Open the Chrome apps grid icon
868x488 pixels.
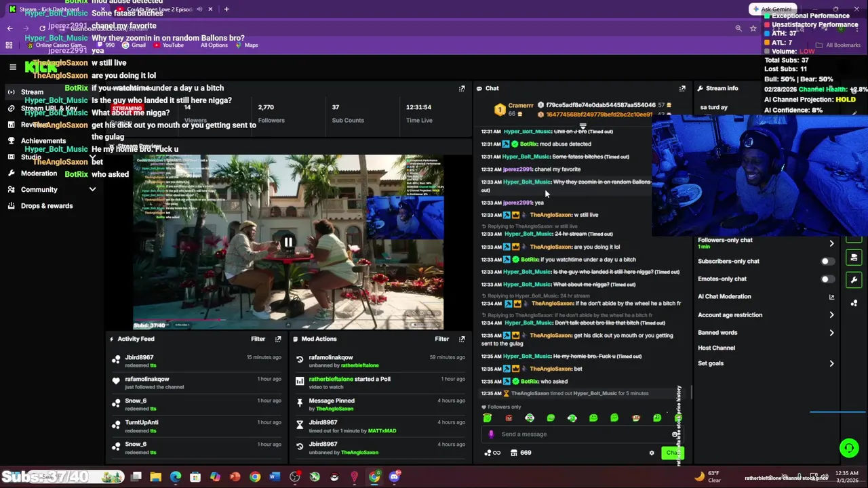[x=9, y=45]
